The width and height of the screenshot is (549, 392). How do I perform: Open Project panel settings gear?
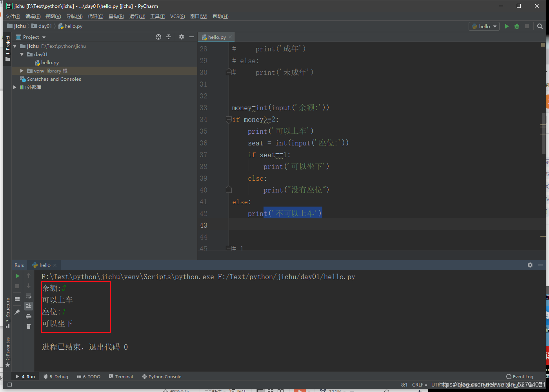point(181,37)
